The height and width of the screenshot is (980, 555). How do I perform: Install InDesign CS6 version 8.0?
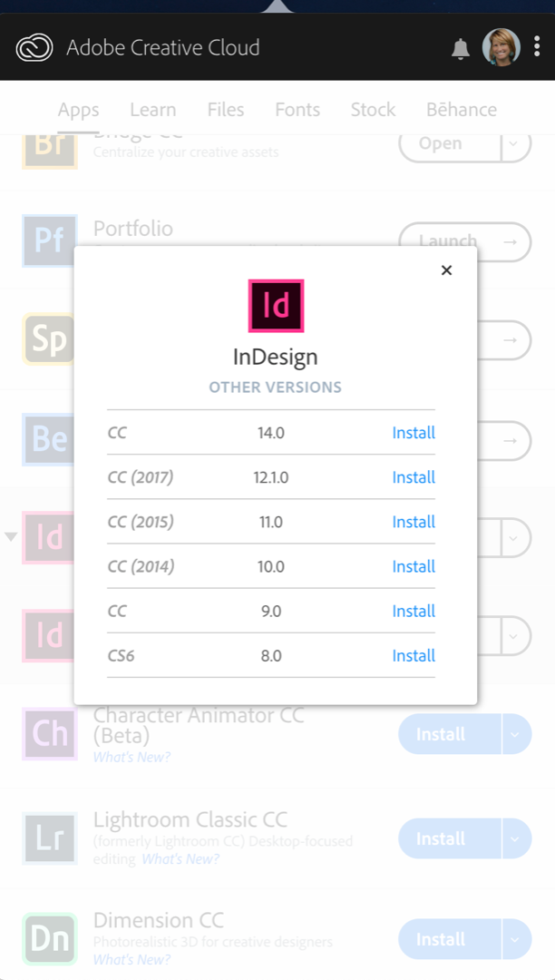[414, 656]
